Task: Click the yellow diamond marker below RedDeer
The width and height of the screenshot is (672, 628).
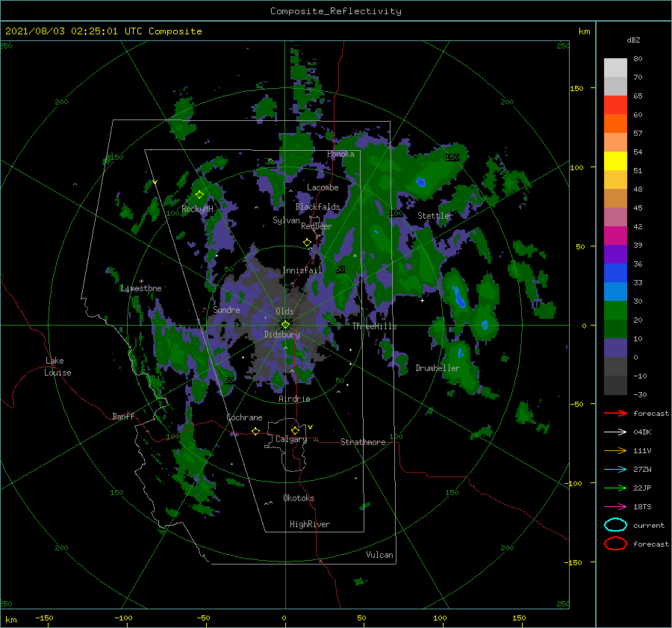Action: [307, 243]
